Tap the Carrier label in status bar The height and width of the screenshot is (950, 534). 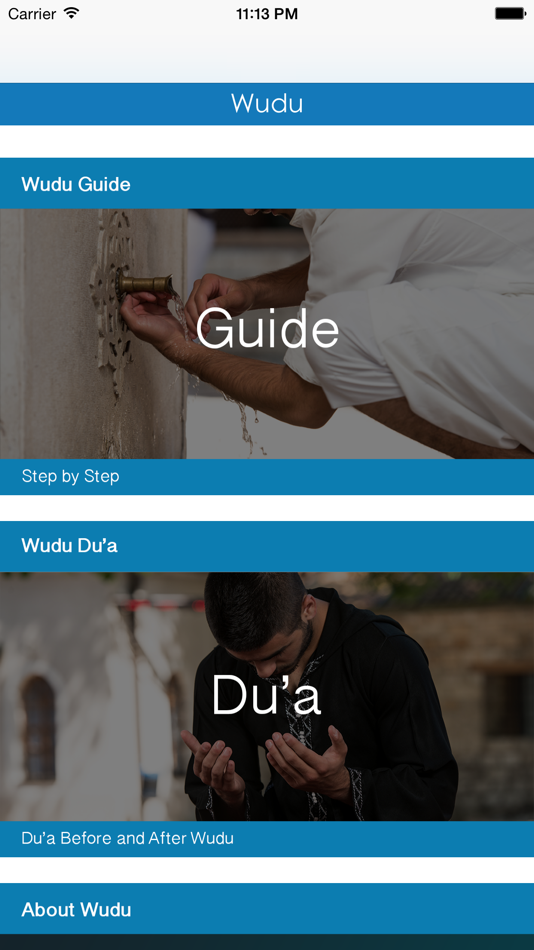coord(32,14)
